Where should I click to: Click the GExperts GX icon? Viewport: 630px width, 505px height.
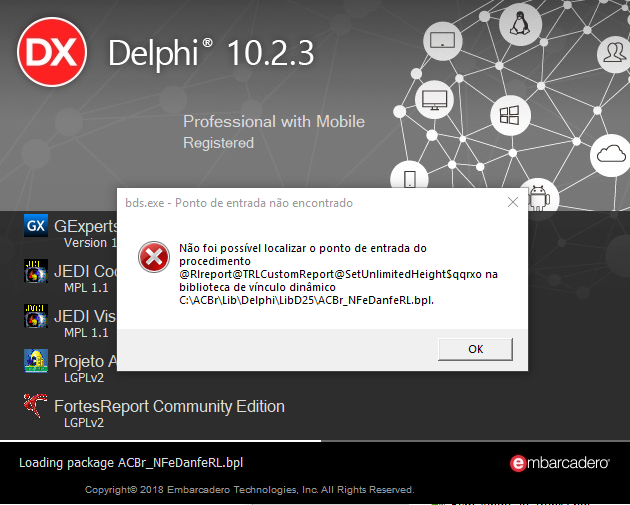(x=36, y=225)
